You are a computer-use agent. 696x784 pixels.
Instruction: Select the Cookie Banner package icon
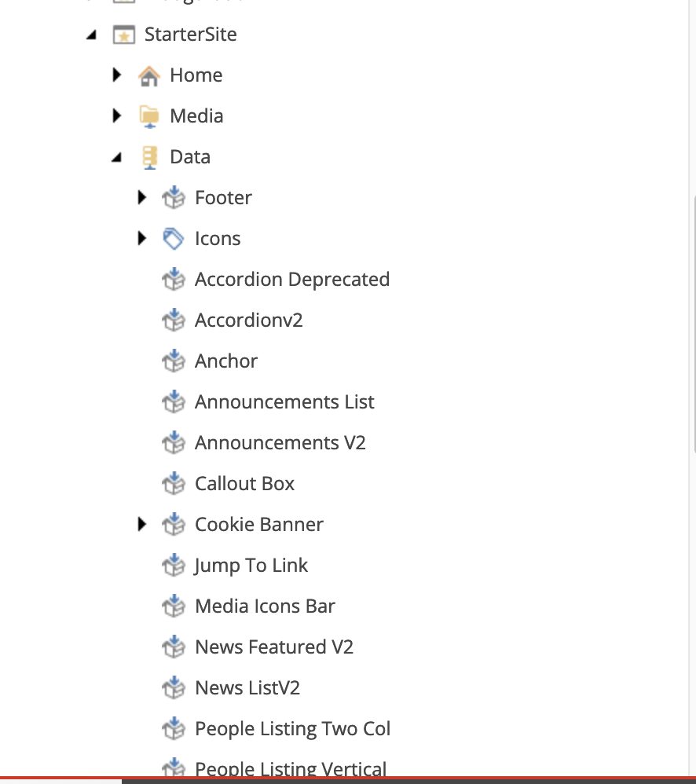(x=174, y=524)
